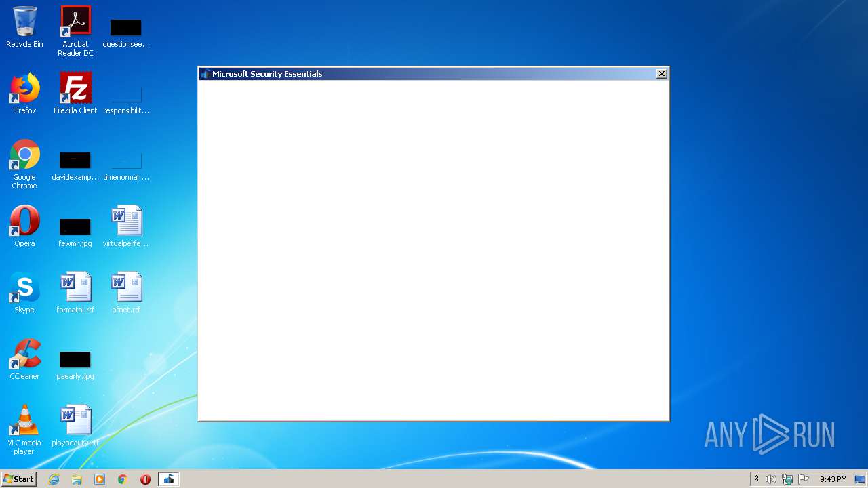Select the davidexamp file icon
Screen dimensions: 868x488
(x=75, y=167)
